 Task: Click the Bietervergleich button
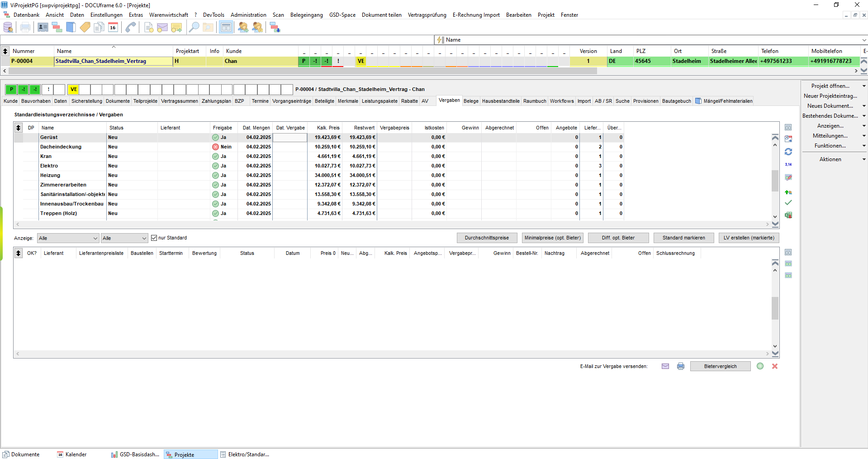(720, 366)
